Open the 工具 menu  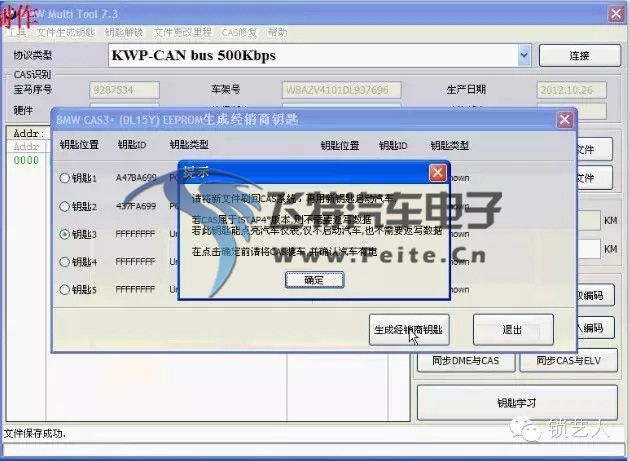(18, 33)
